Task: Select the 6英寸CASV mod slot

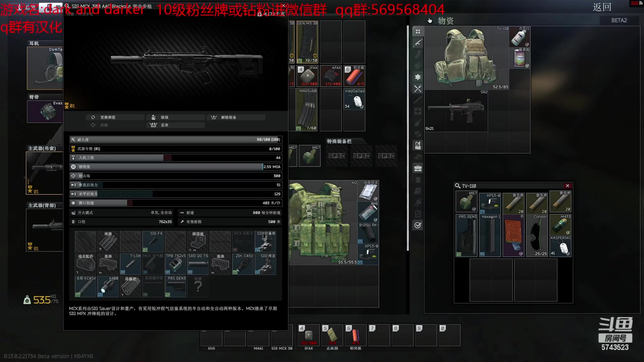Action: [86, 287]
